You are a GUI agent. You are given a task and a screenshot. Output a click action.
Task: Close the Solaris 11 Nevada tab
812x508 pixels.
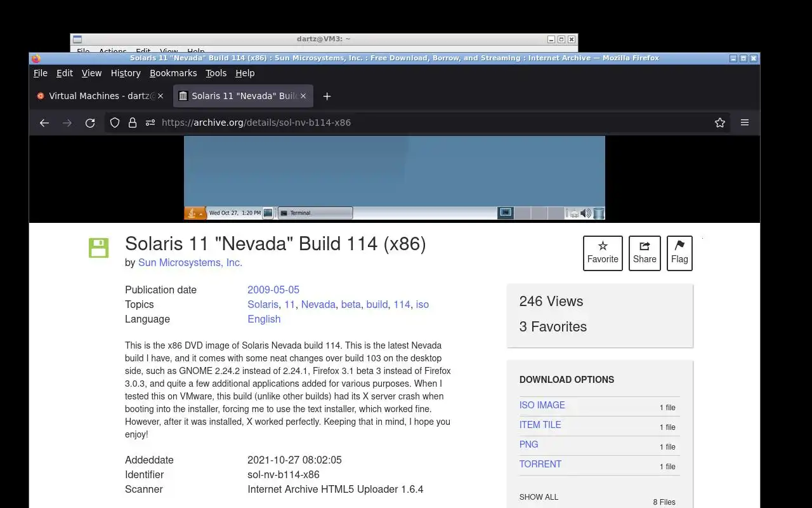pos(303,96)
